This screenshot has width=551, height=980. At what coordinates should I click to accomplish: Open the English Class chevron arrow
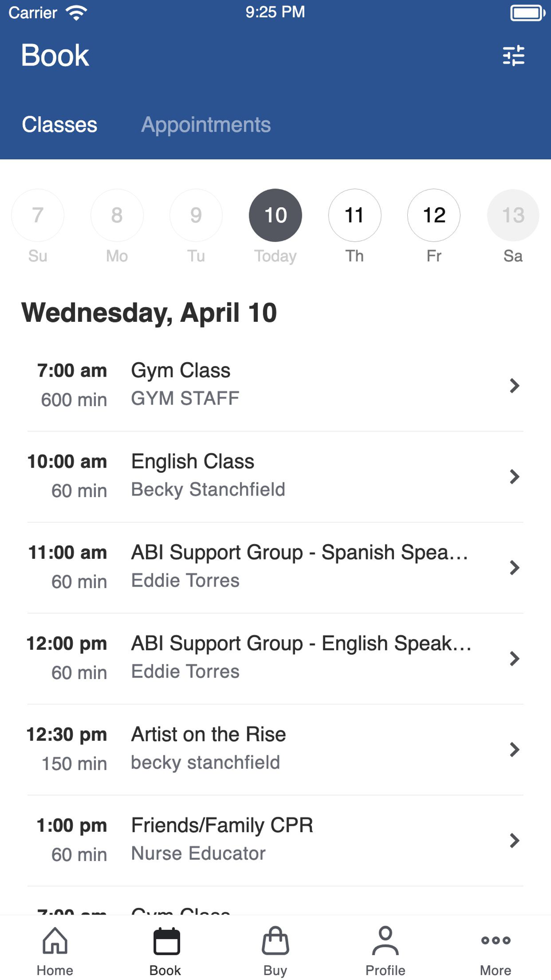point(514,476)
